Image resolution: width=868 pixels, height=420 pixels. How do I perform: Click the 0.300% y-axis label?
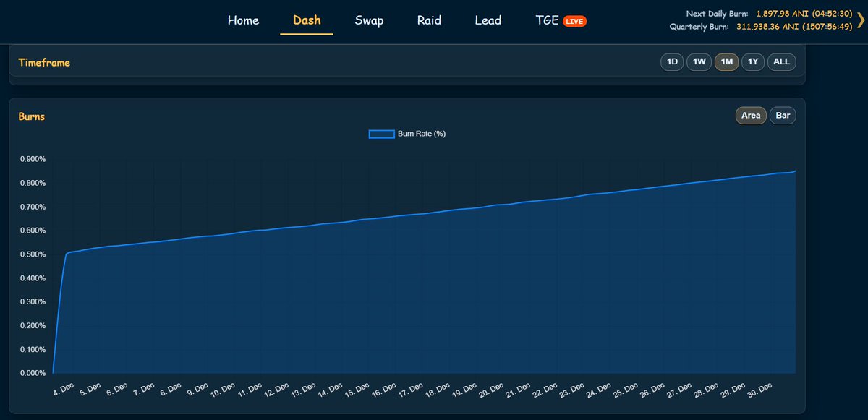tap(33, 302)
